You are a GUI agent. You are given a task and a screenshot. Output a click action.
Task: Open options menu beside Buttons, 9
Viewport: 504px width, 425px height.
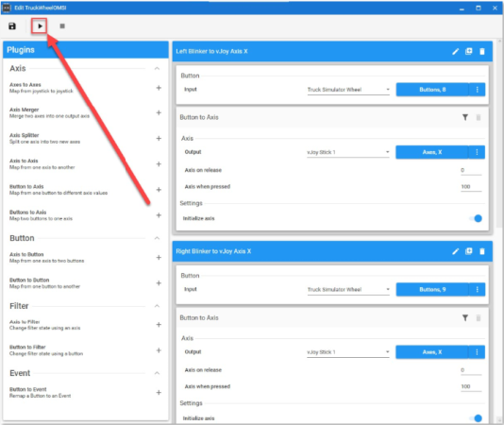pyautogui.click(x=478, y=290)
